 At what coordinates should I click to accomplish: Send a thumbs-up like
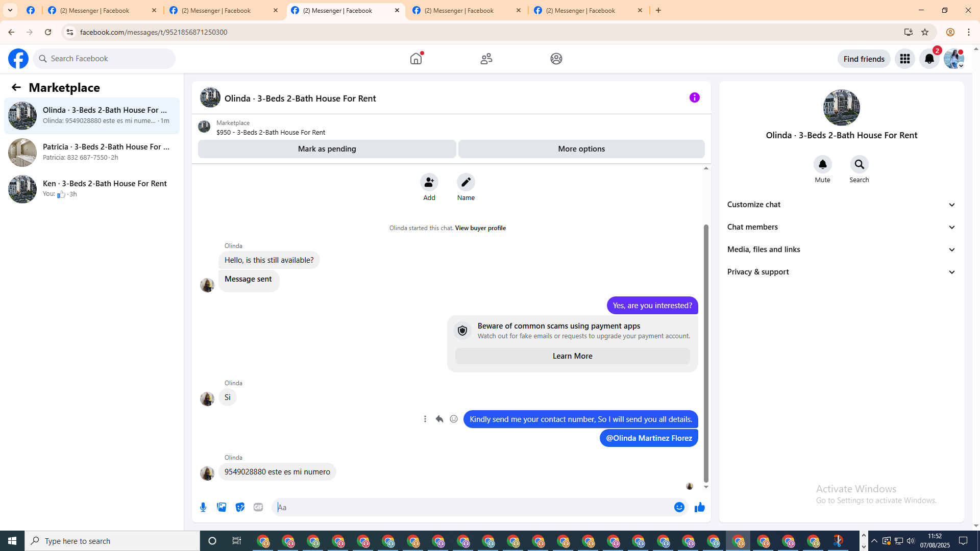(x=699, y=507)
